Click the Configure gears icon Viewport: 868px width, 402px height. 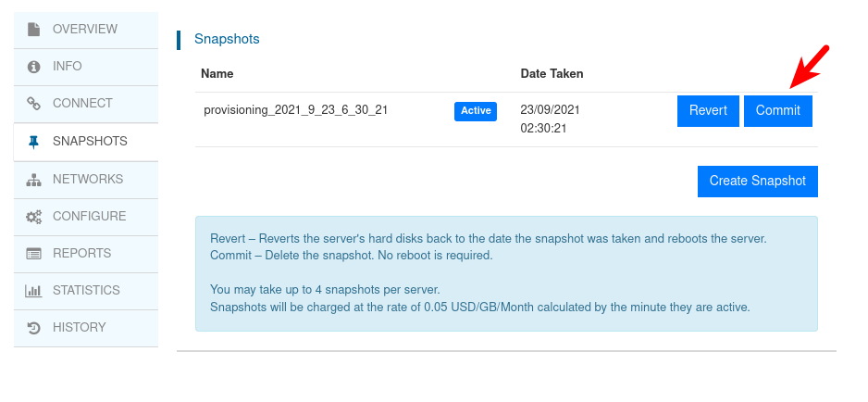tap(34, 217)
